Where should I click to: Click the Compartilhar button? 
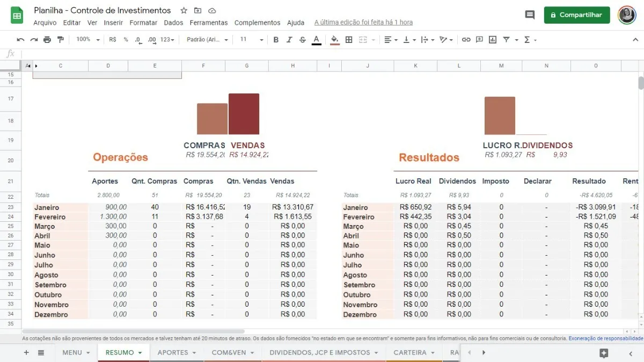(x=577, y=15)
